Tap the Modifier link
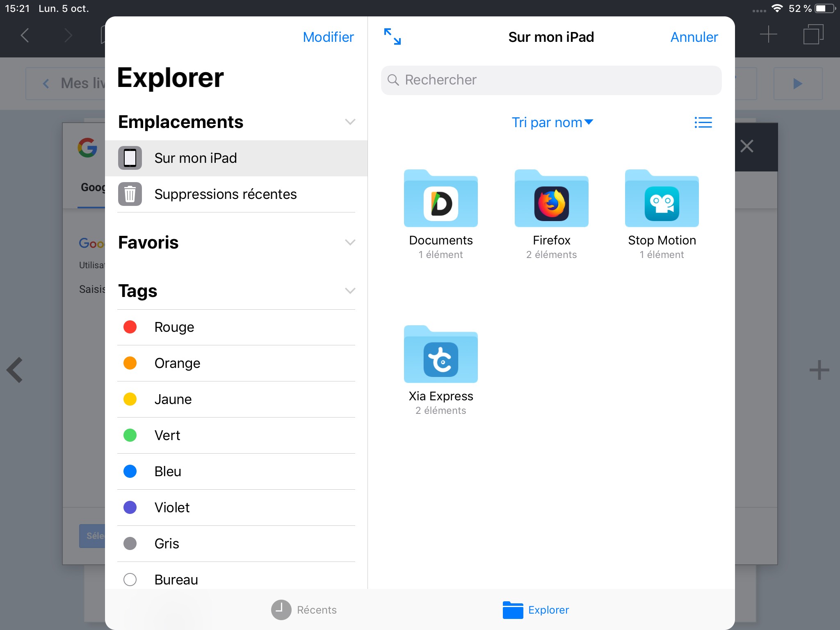 [328, 37]
